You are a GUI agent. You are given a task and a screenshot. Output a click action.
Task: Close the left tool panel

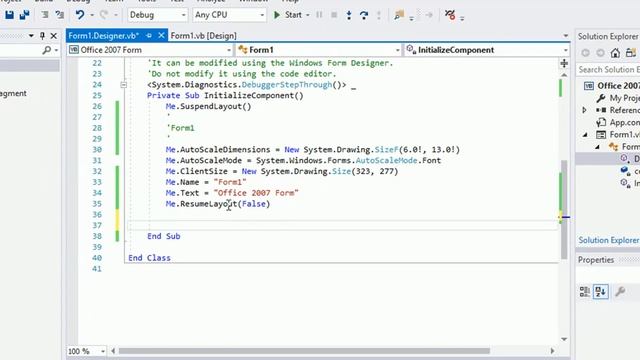[x=53, y=36]
